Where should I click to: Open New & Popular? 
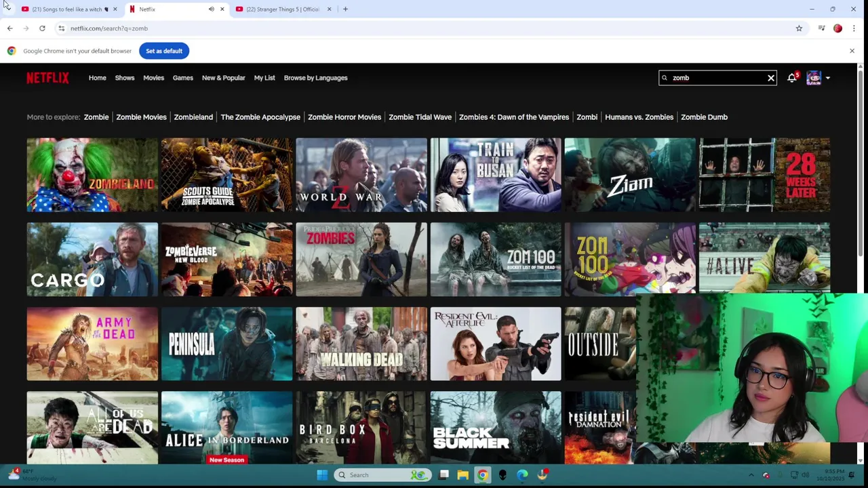click(x=223, y=78)
